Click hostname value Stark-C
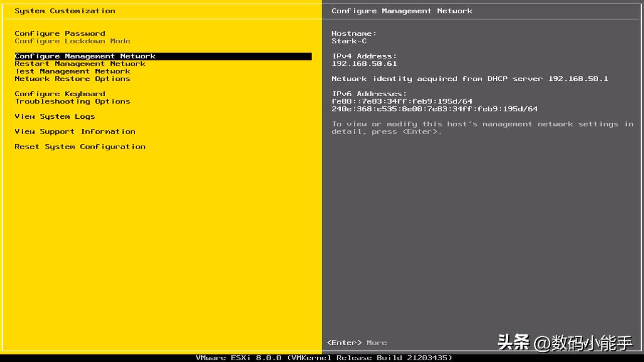644x362 pixels. coord(349,41)
